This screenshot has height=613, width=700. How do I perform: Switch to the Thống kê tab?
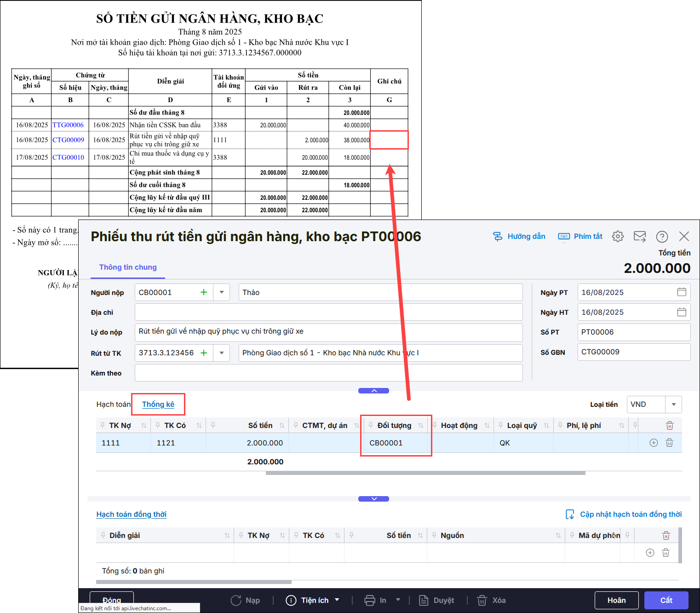coord(158,404)
